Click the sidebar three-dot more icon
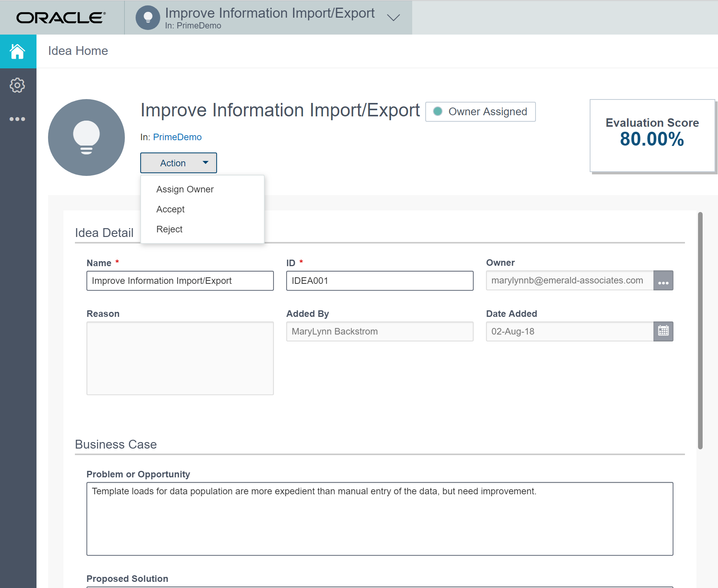The width and height of the screenshot is (718, 588). 18,119
